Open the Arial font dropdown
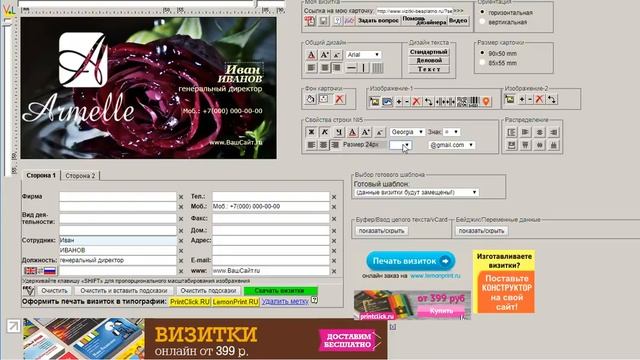The height and width of the screenshot is (360, 640). pos(363,55)
